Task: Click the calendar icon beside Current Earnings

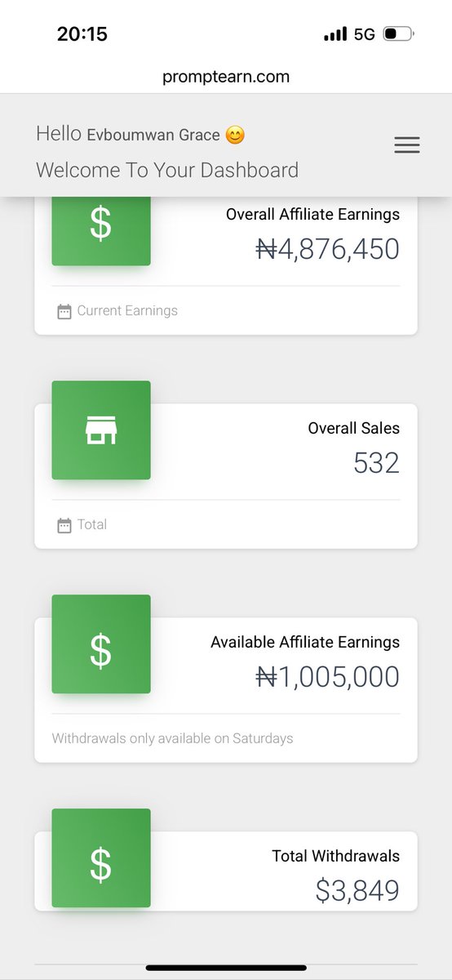Action: (64, 311)
